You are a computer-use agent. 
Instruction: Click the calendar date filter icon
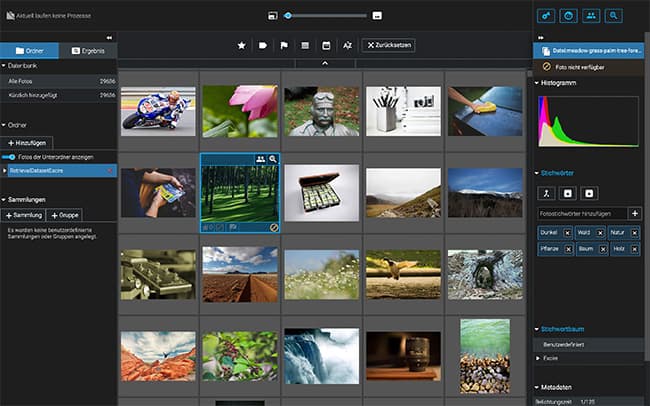[x=326, y=46]
